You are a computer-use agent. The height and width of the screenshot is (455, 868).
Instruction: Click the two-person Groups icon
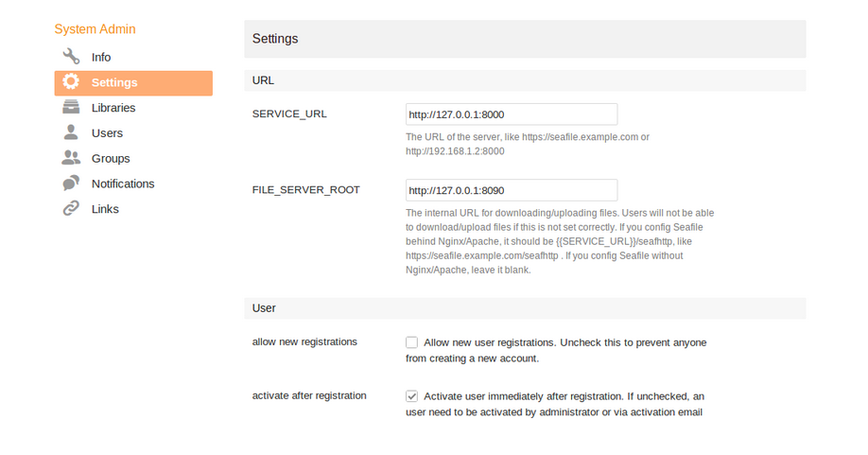click(71, 158)
